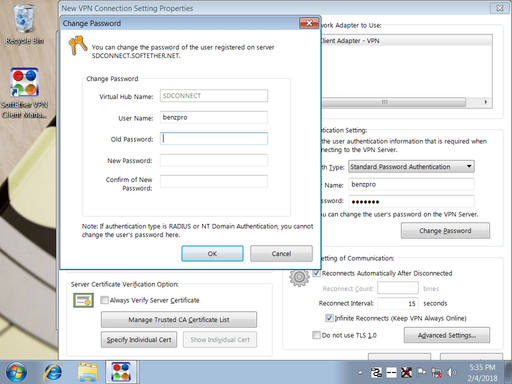Close the Change Password dialog
The width and height of the screenshot is (512, 384).
click(309, 23)
